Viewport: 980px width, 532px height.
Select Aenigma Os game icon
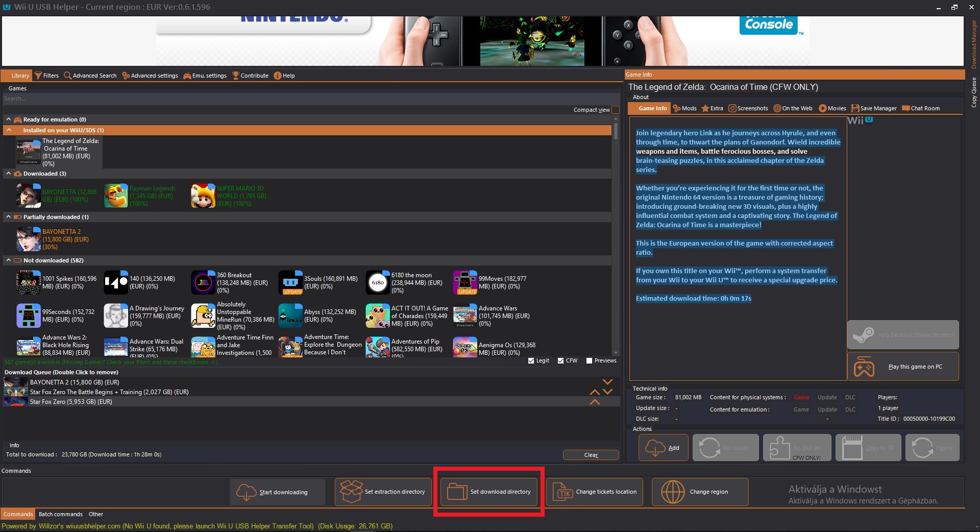[465, 347]
